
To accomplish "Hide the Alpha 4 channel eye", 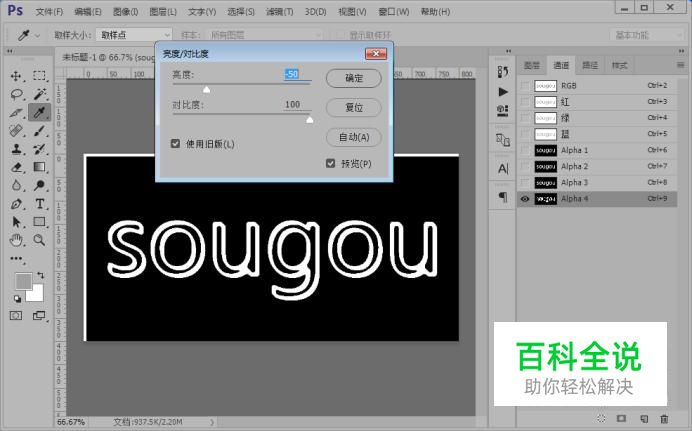I will click(524, 199).
